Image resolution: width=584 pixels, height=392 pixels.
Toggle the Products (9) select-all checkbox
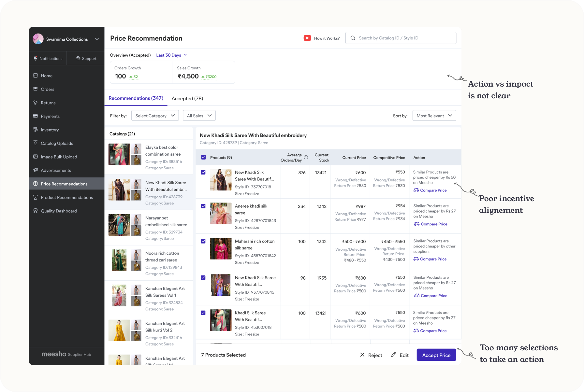[x=203, y=157]
